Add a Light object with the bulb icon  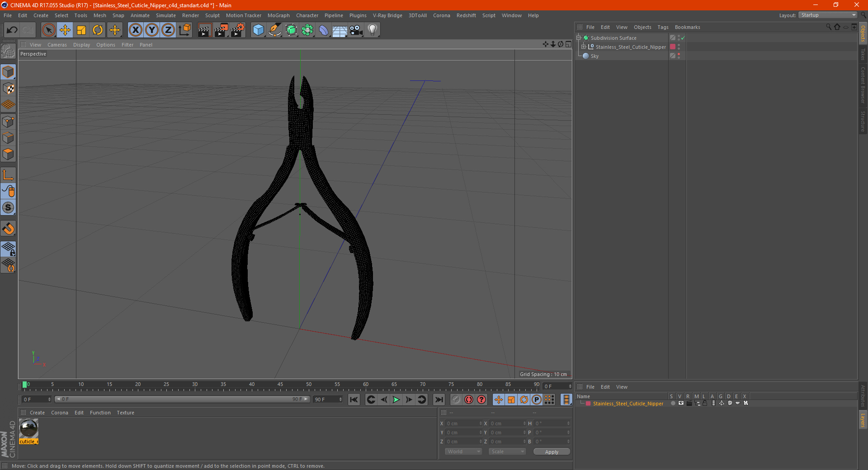(x=373, y=30)
